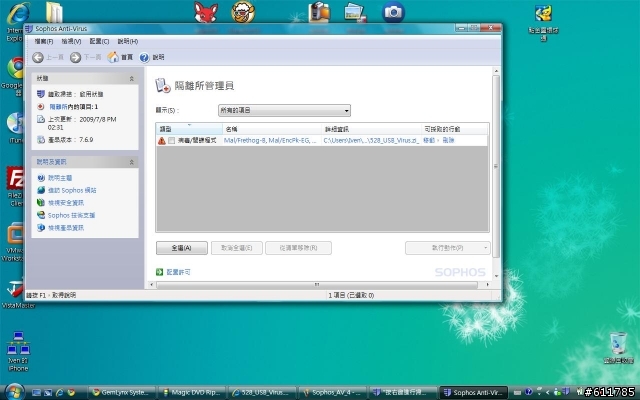Click the Windows Start orb
This screenshot has width=640, height=400.
coord(15,392)
